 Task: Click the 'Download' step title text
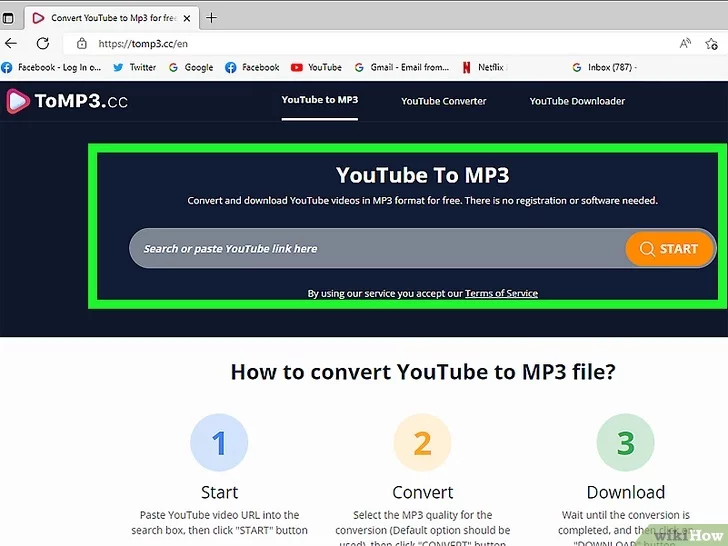[625, 492]
